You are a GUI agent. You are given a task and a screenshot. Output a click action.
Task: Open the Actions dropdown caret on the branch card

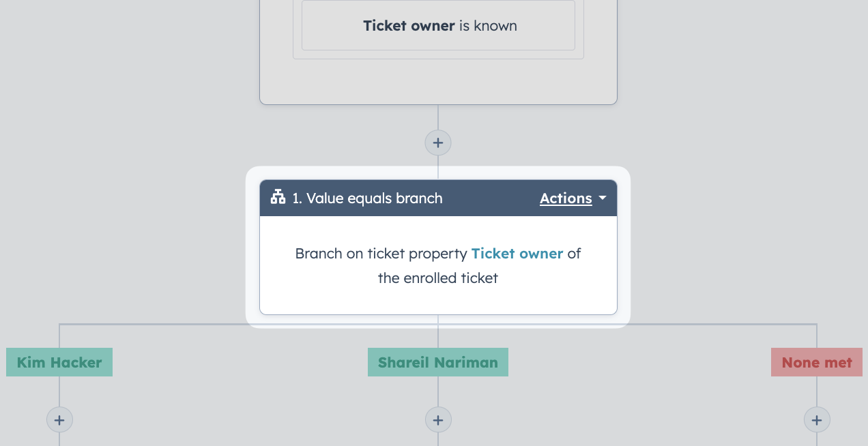[602, 198]
